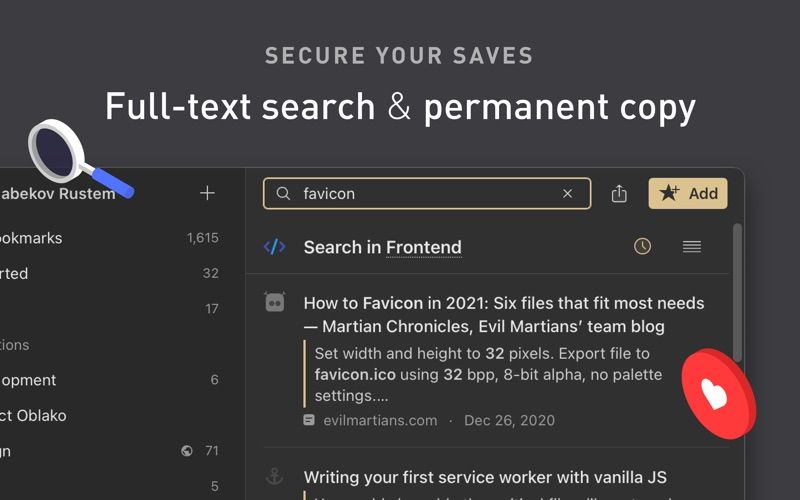Click the anchor icon of the service worker article
Screen dimensions: 800x500
(274, 476)
